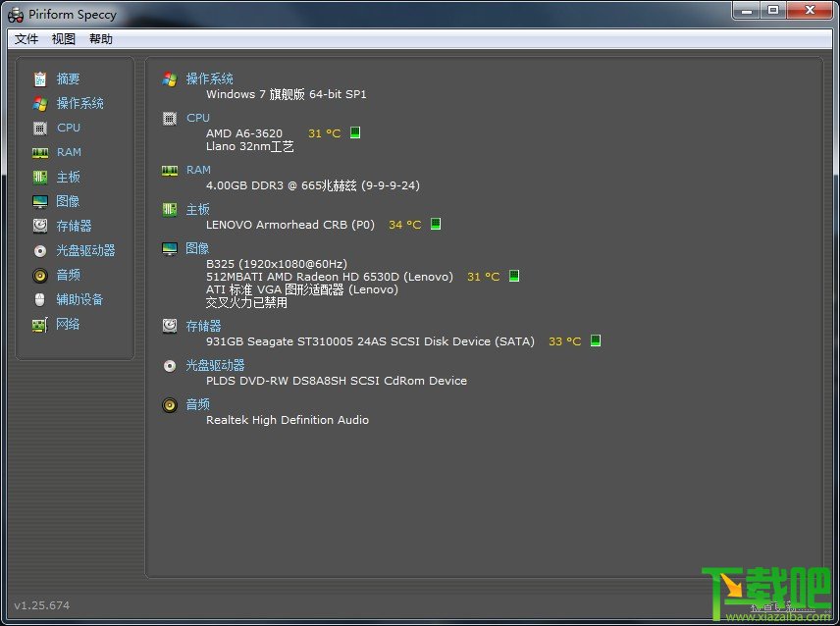The width and height of the screenshot is (840, 626).
Task: Click the 图像 monitor icon in sidebar
Action: [40, 201]
